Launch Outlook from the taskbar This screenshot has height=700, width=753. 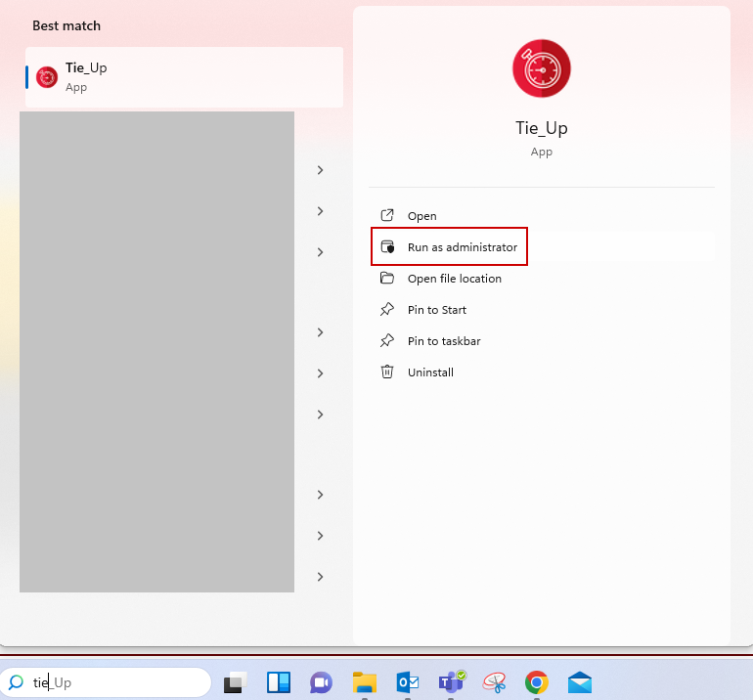coord(408,682)
